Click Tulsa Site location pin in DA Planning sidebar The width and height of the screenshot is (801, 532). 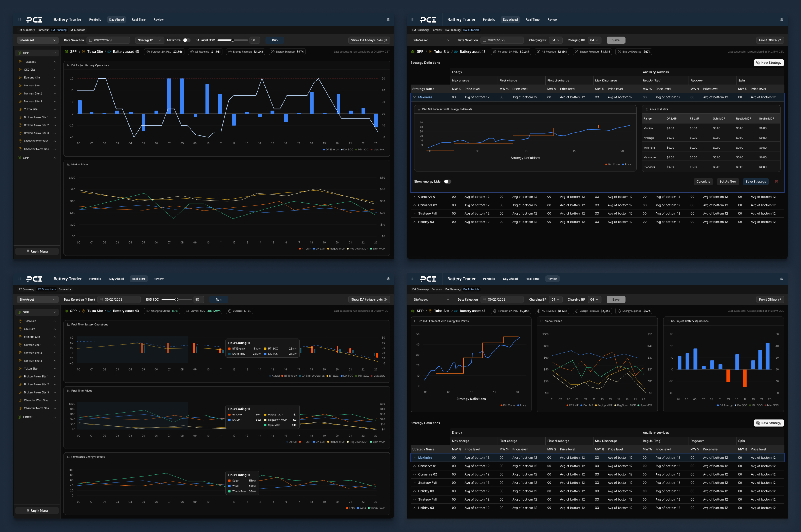click(20, 62)
